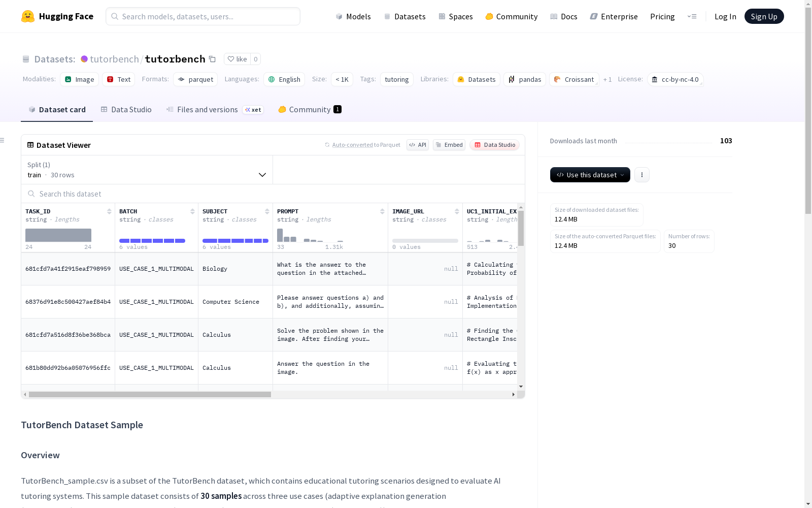Viewport: 812px width, 508px height.
Task: Sort the BATCH column
Action: (192, 211)
